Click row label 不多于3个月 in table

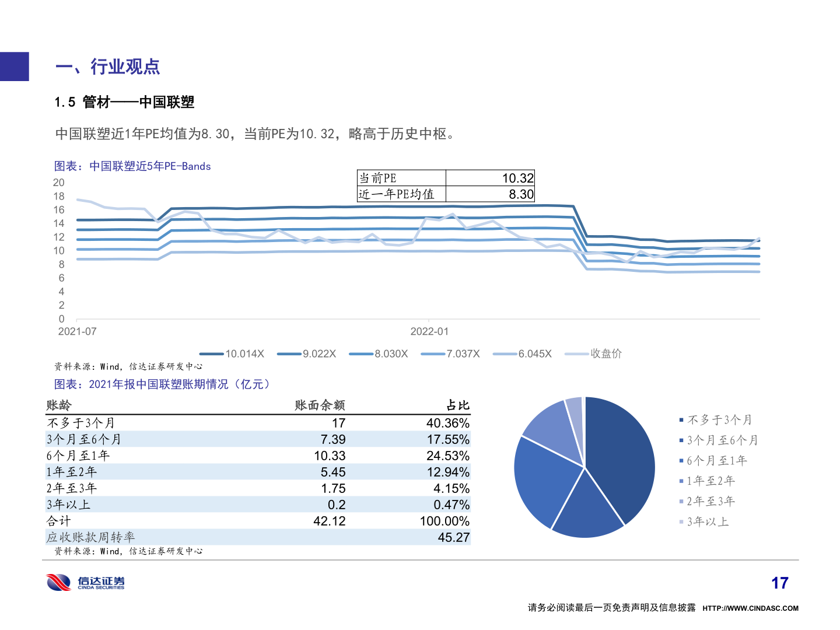[80, 423]
